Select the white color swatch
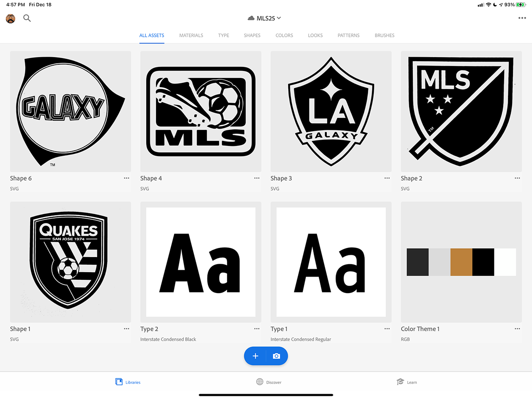This screenshot has height=399, width=532. click(505, 262)
